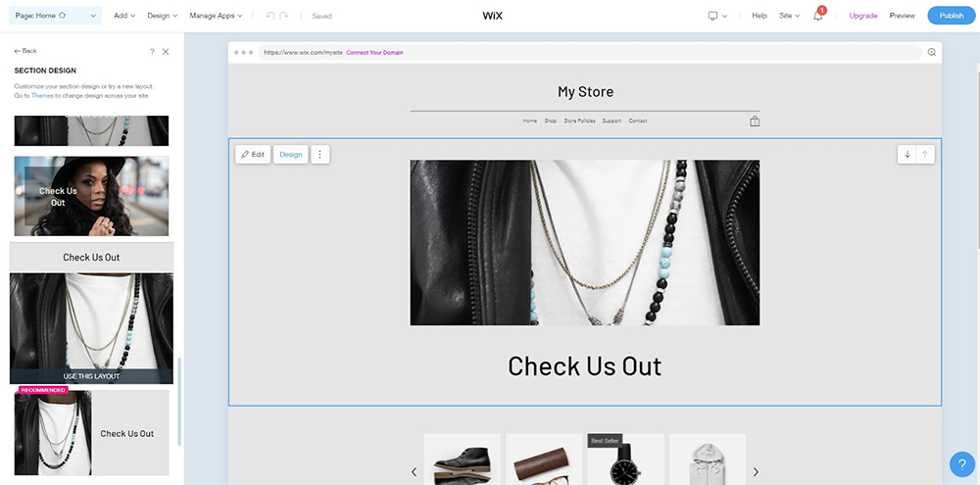Click the zoom magnifier icon in address bar
980x485 pixels.
pyautogui.click(x=931, y=52)
